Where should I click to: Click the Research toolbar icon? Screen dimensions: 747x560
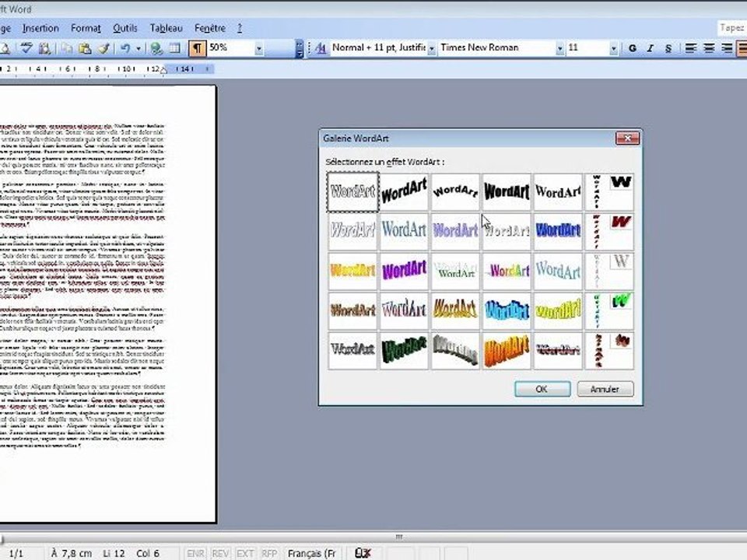pos(44,48)
